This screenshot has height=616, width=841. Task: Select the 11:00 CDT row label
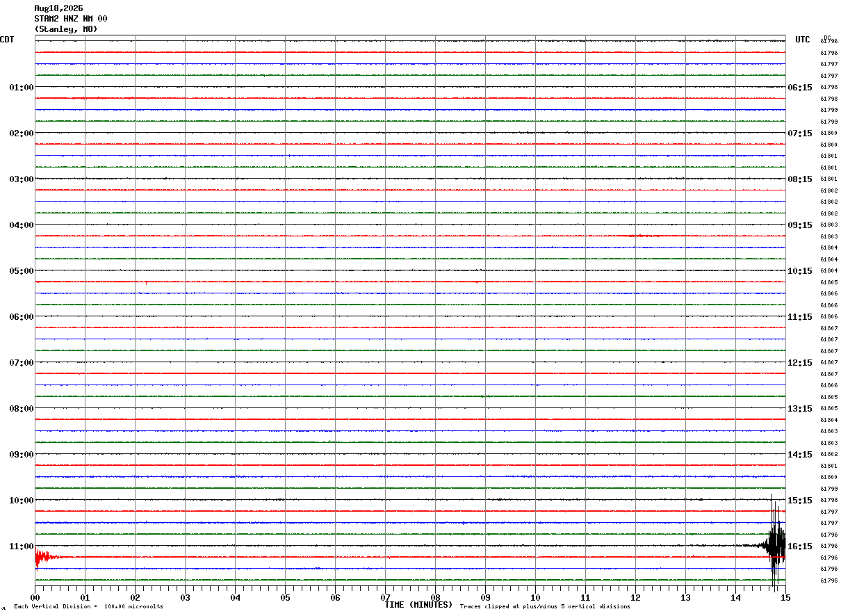click(22, 546)
